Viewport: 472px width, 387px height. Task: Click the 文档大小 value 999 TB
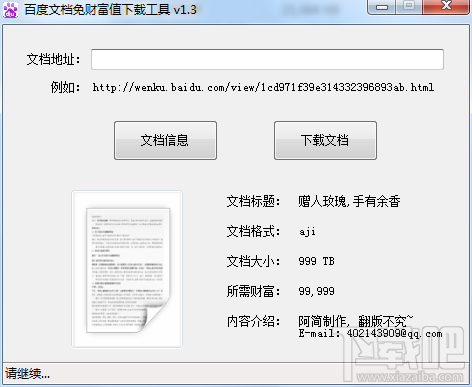point(316,261)
